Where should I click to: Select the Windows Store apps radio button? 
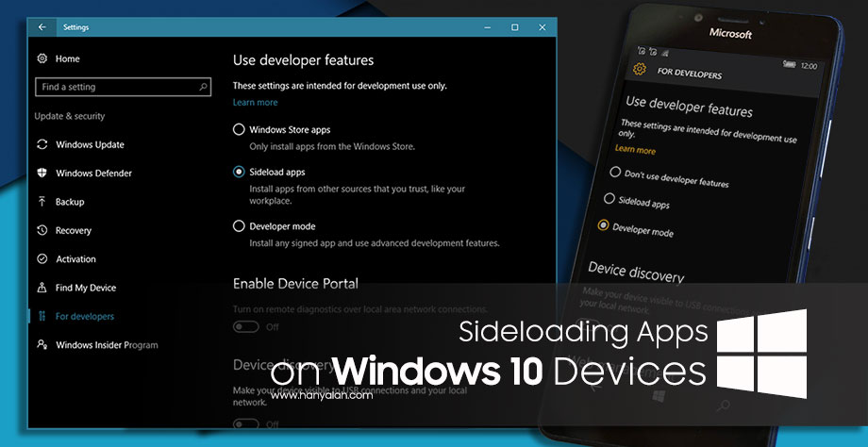tap(239, 129)
